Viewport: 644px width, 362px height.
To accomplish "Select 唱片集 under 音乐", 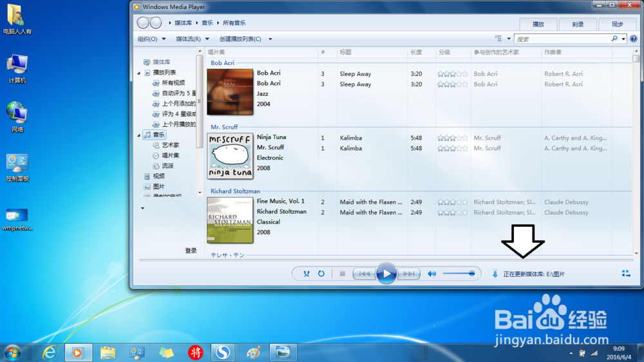I will 166,155.
